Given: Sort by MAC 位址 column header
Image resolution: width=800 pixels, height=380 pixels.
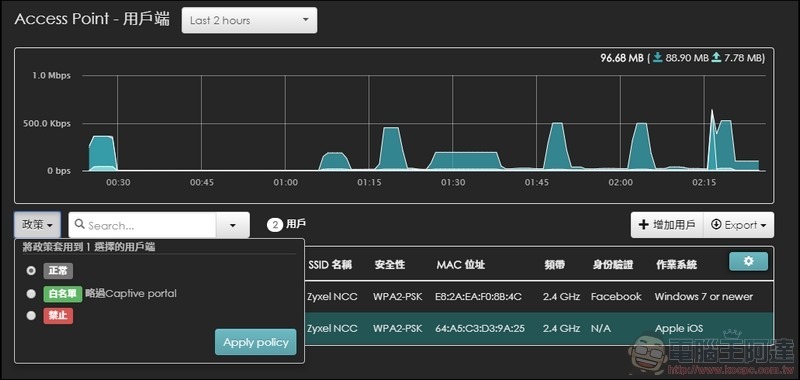Looking at the screenshot, I should click(461, 265).
